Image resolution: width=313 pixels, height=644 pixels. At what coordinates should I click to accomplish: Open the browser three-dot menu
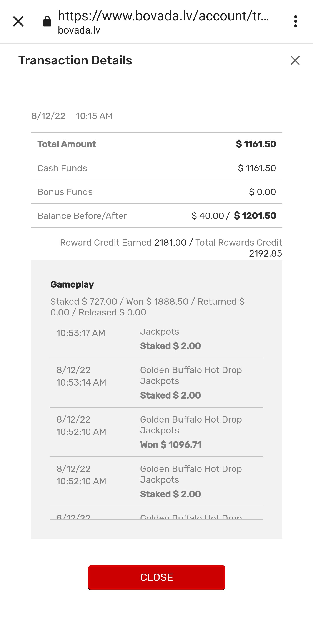[296, 22]
